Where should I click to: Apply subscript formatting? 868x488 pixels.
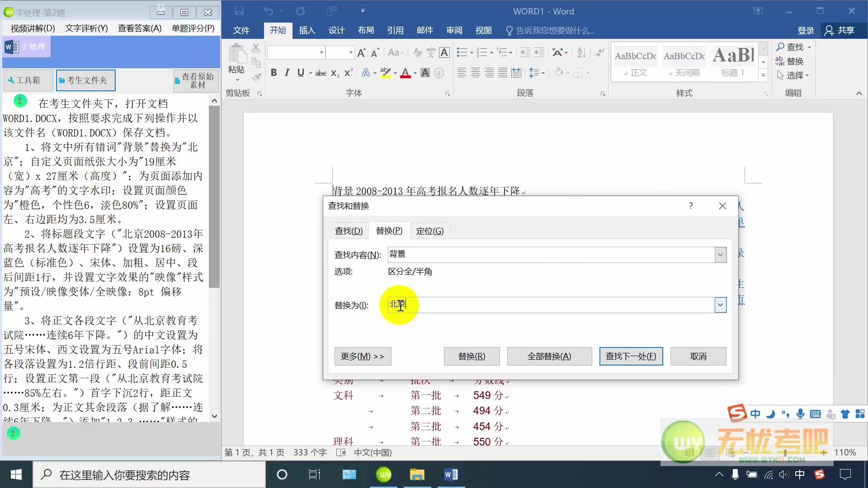(335, 73)
